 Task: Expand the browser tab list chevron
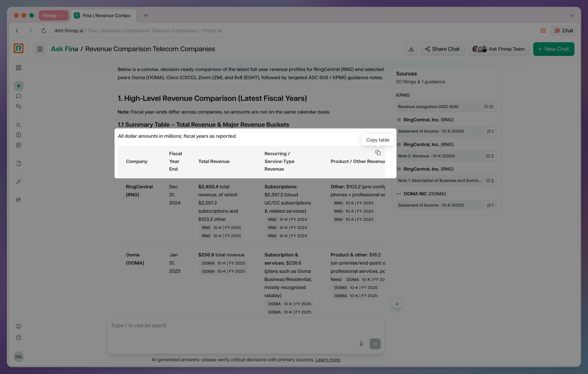571,15
